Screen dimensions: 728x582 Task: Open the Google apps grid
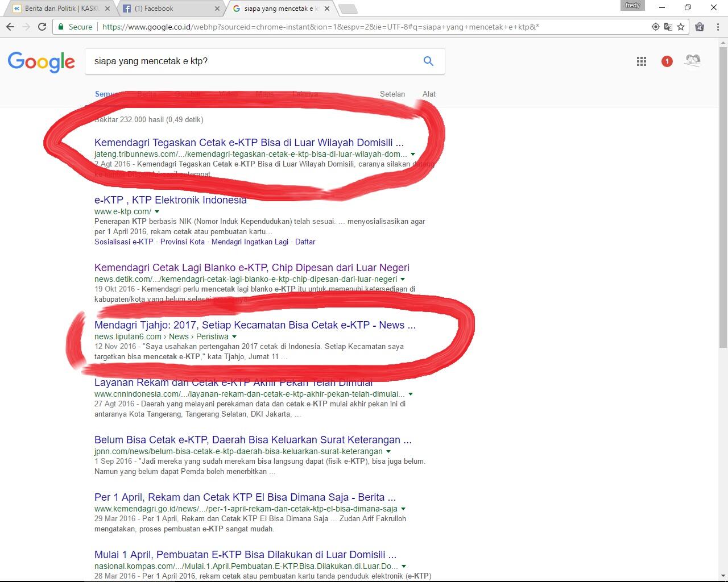642,61
